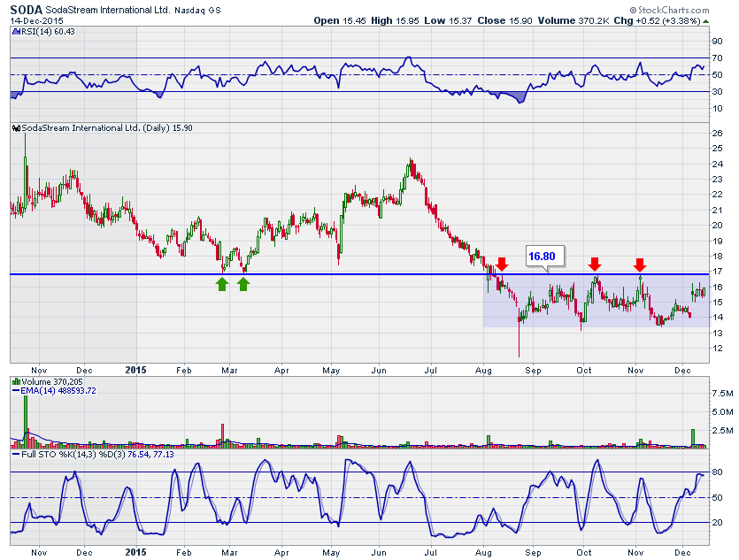The image size is (739, 560).
Task: Click the shaded oversold RSI area in August
Action: (516, 96)
